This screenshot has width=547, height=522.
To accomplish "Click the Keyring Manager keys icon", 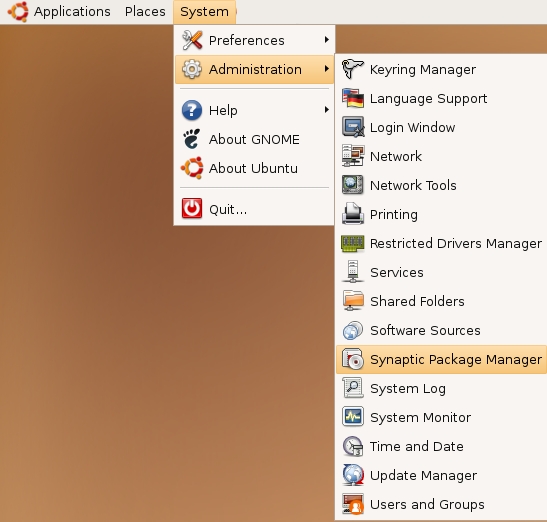I will tap(353, 69).
